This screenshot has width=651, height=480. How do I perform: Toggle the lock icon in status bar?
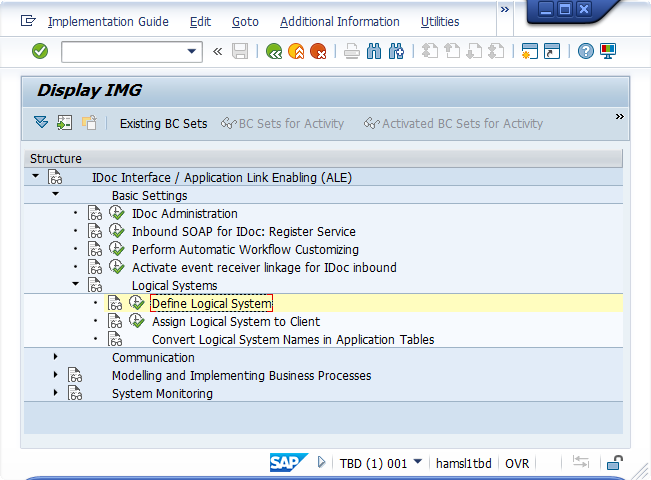pos(616,463)
